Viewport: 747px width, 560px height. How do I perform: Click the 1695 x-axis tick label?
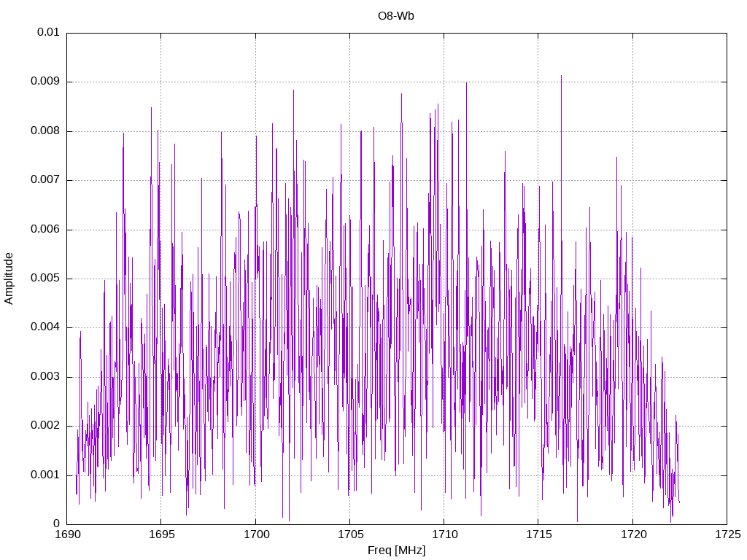[162, 534]
